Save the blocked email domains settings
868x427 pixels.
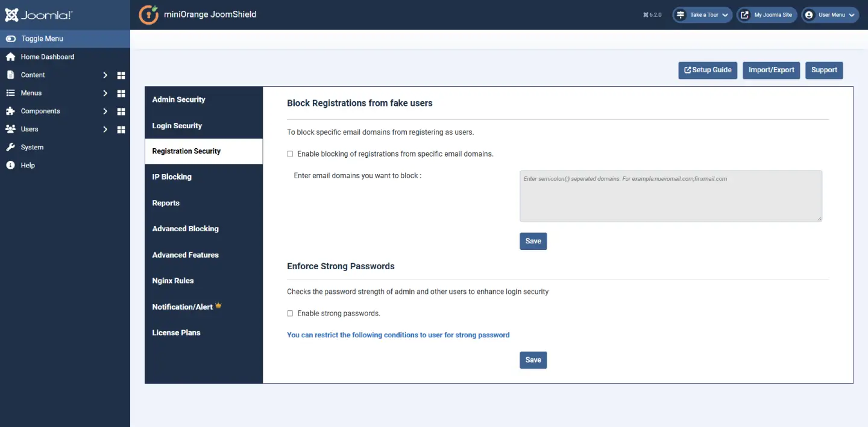click(x=533, y=241)
